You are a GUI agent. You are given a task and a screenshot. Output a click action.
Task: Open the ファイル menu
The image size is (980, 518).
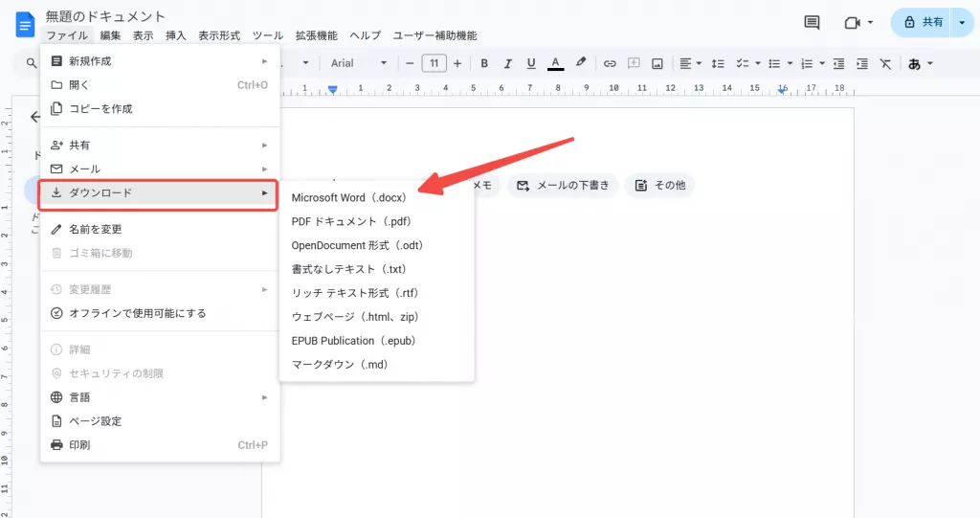(68, 35)
